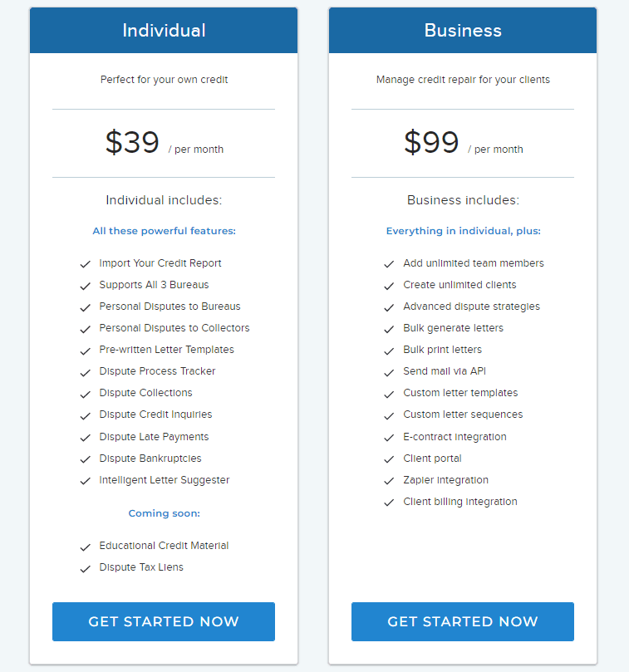Select the Business plan header
Viewport: 629px width, 672px height.
point(463,31)
